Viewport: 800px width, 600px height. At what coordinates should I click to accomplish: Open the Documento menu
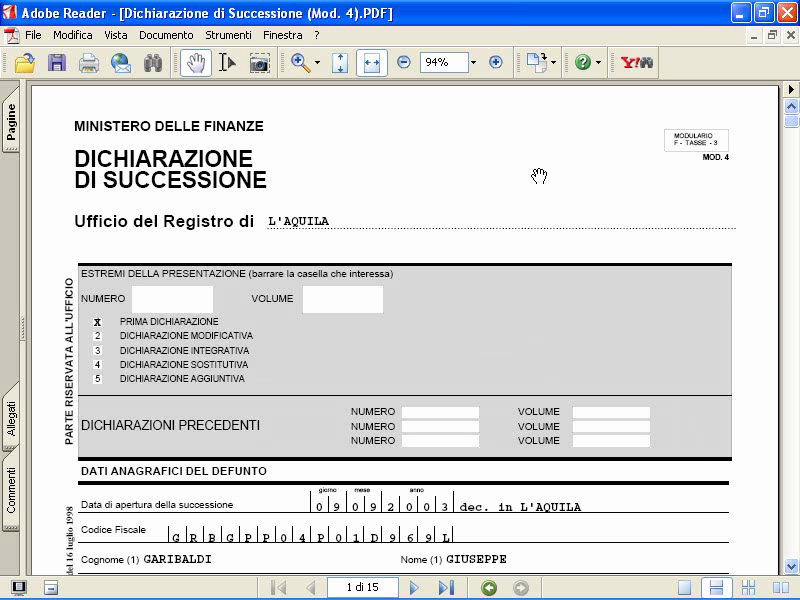pyautogui.click(x=166, y=35)
